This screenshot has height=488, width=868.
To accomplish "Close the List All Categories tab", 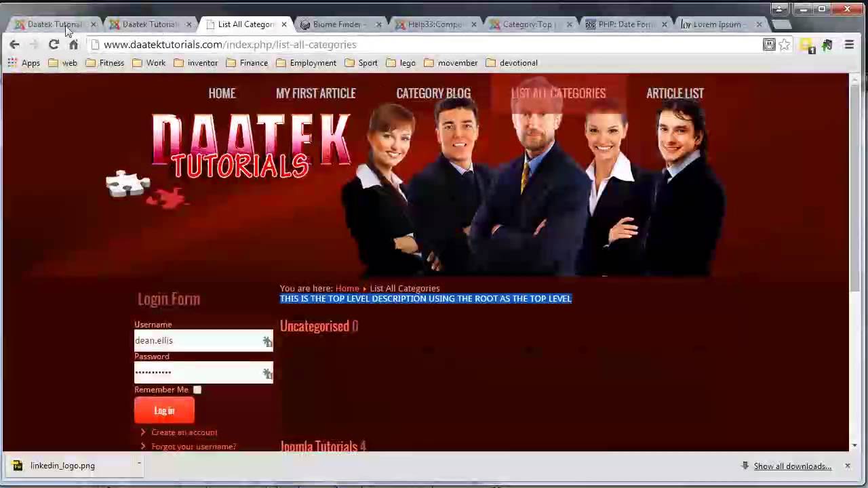I will click(283, 24).
